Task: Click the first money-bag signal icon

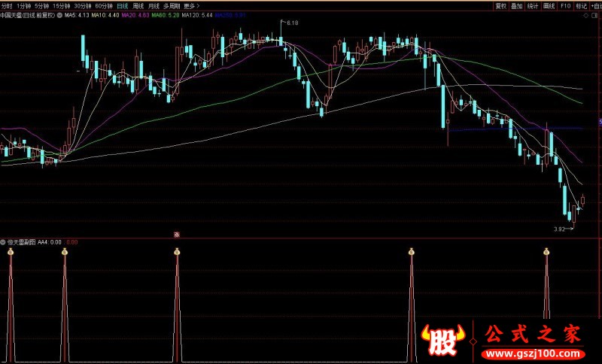Action: click(x=11, y=252)
